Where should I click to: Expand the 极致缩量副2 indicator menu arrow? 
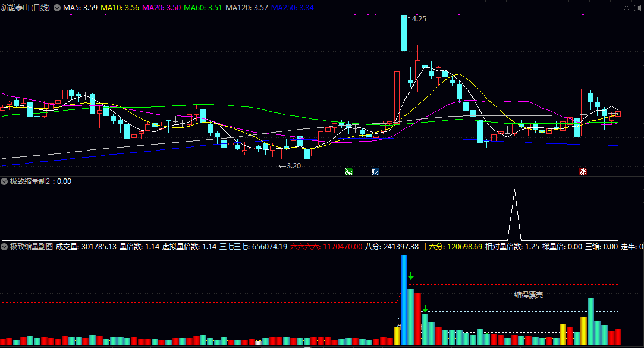tap(4, 181)
